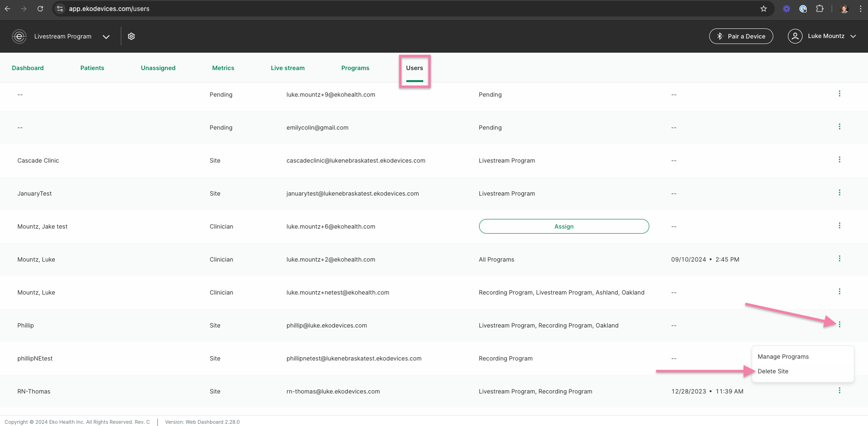Open options for luke.mountz+2 clinician row
Screen dimensions: 868x426
coord(839,258)
